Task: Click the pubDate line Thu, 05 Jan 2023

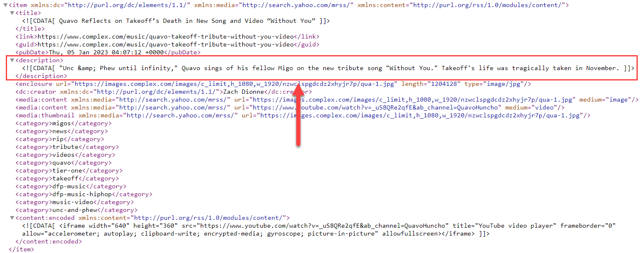Action: [x=108, y=53]
